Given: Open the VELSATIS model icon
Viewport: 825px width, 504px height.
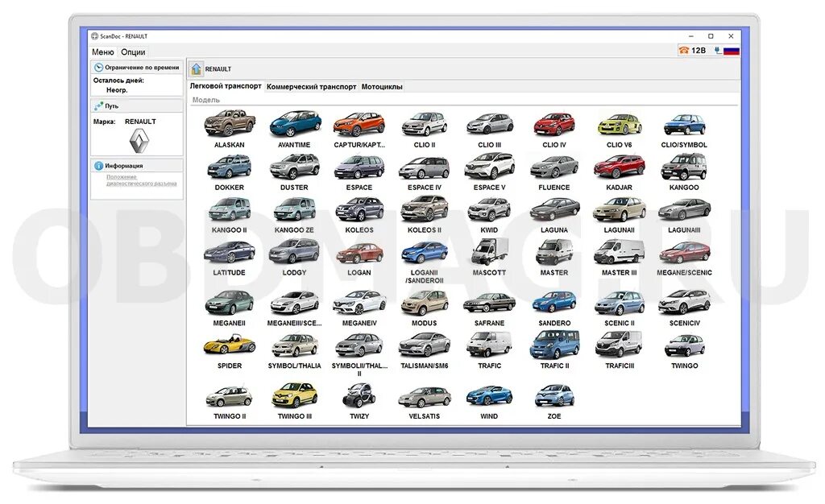Looking at the screenshot, I should (x=425, y=396).
